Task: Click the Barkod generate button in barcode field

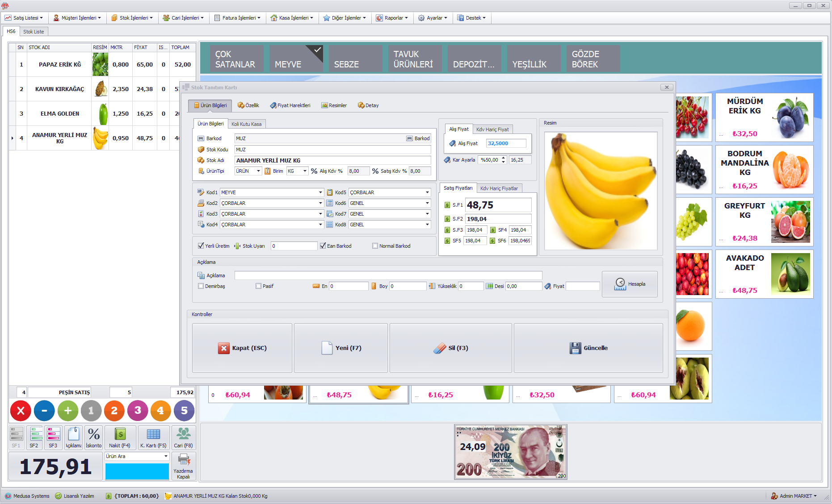Action: coord(418,138)
